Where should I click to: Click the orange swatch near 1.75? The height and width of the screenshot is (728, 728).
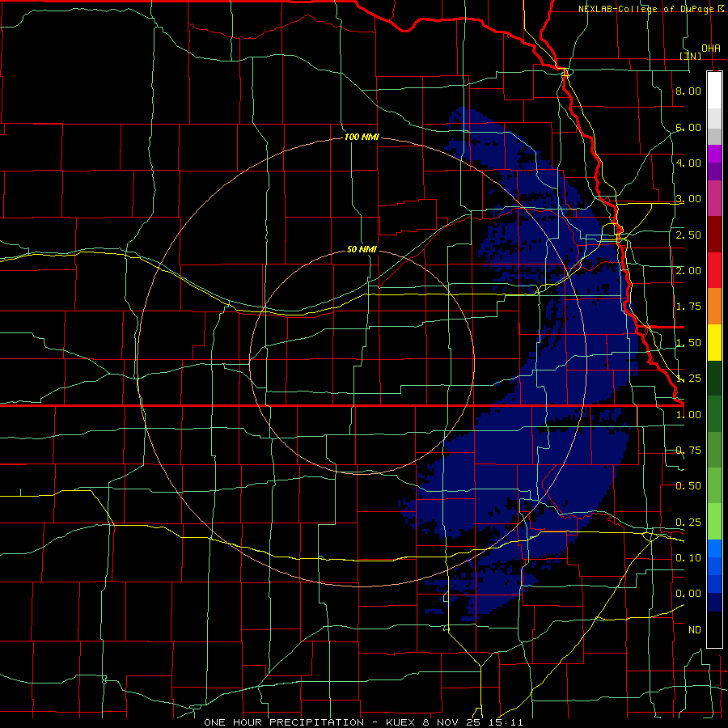pyautogui.click(x=714, y=307)
